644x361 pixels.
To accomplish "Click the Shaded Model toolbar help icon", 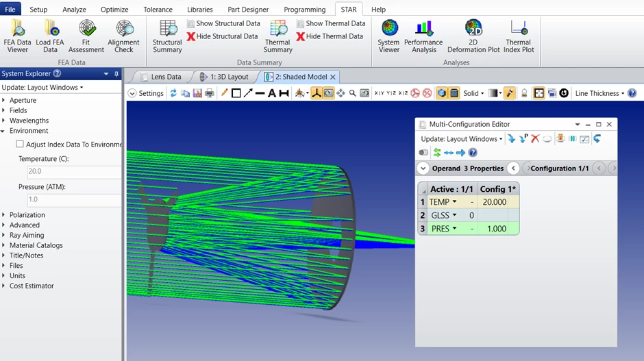I will [x=632, y=93].
